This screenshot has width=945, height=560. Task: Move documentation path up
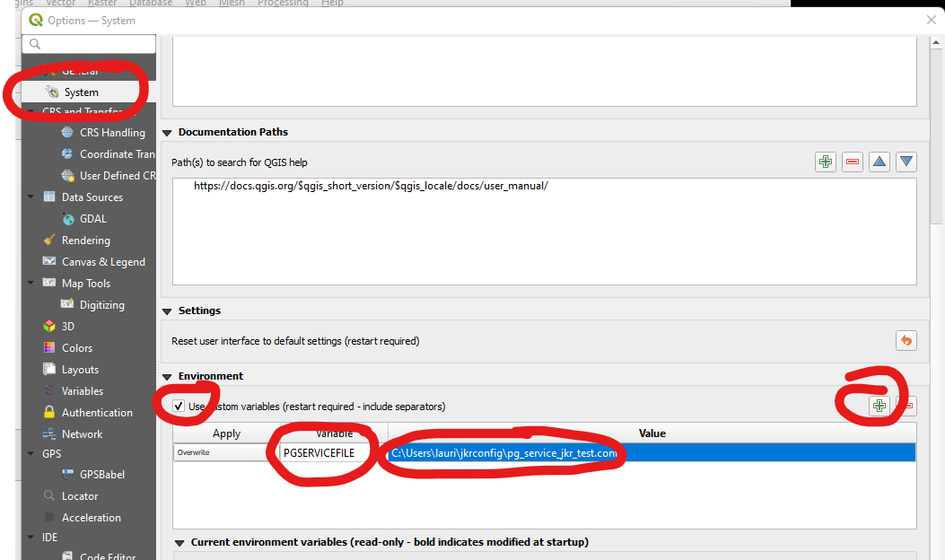[x=879, y=162]
